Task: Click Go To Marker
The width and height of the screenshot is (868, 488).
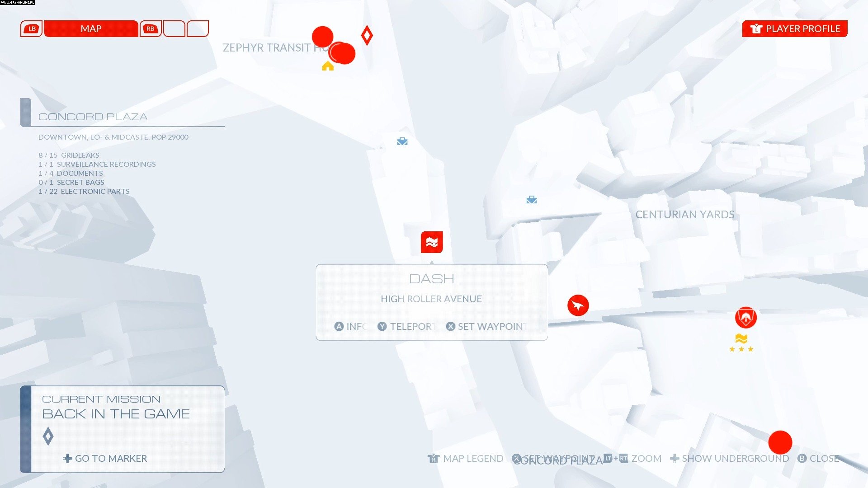Action: coord(105,458)
